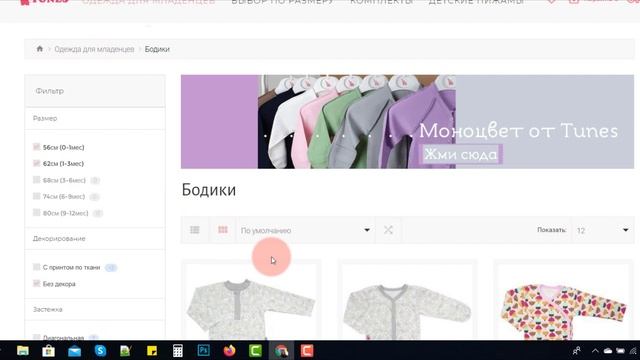640x360 pixels.
Task: Launch Firefox from the taskbar
Action: [229, 351]
